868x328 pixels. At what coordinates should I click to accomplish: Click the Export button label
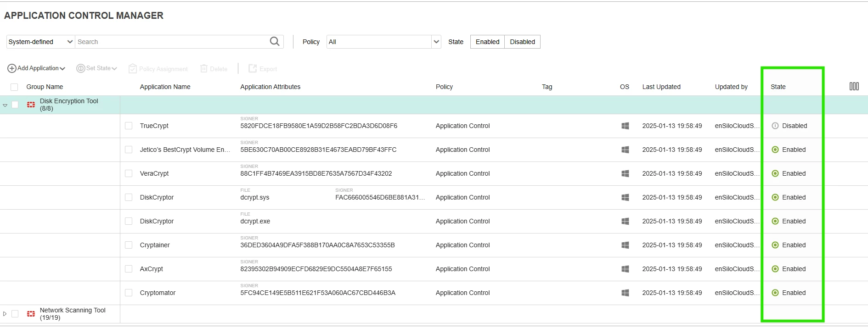click(x=268, y=69)
